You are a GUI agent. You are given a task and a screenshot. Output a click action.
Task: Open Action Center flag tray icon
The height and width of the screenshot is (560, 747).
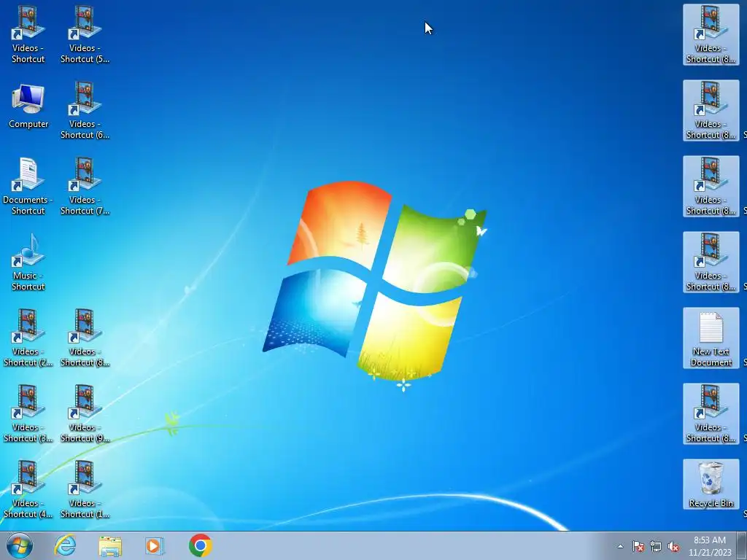click(638, 546)
